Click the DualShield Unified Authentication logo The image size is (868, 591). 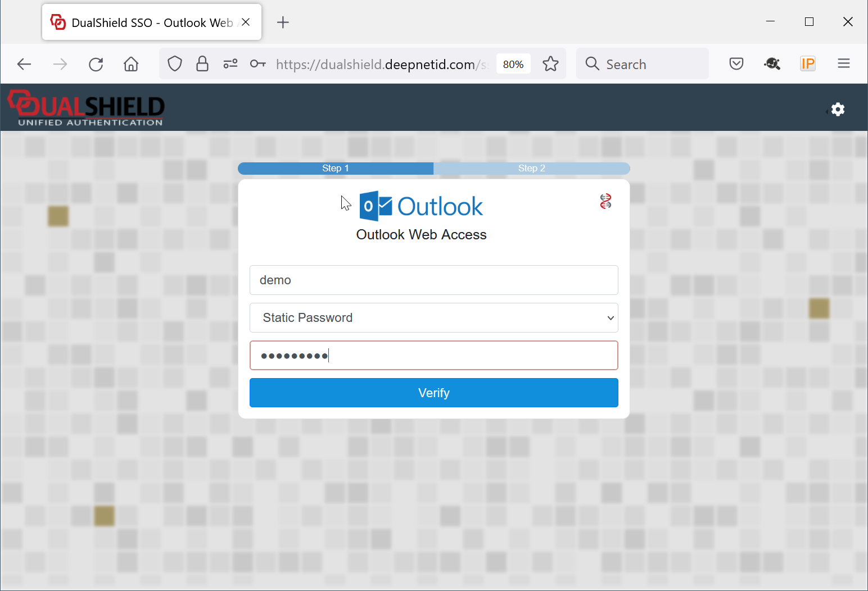click(x=86, y=108)
